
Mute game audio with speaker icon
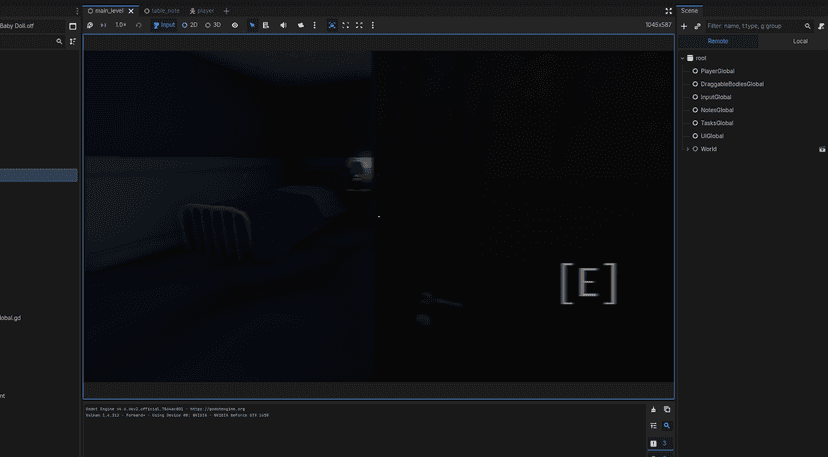tap(283, 25)
